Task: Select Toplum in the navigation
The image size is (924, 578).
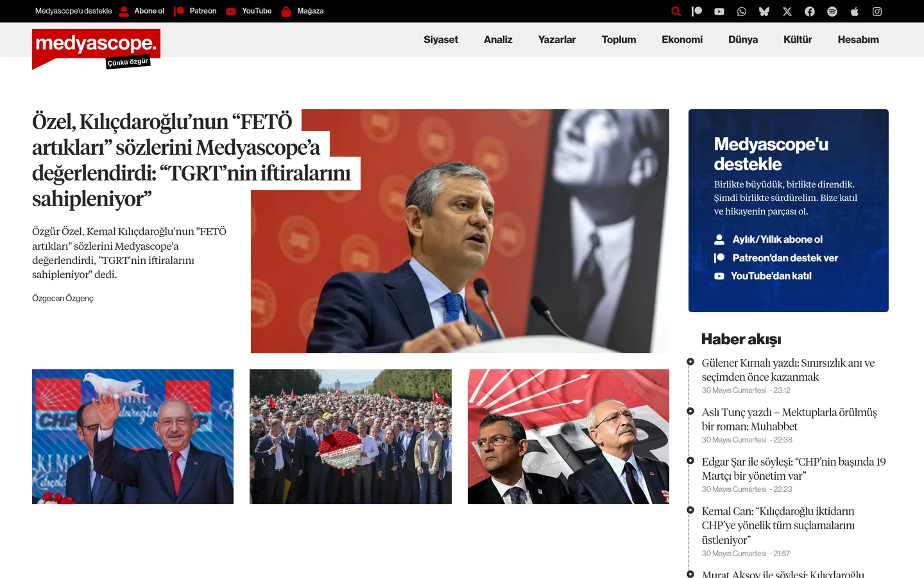Action: (619, 40)
